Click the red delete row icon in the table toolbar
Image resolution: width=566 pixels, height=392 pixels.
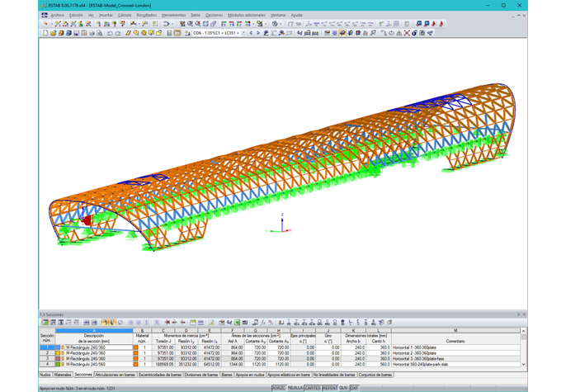click(167, 322)
